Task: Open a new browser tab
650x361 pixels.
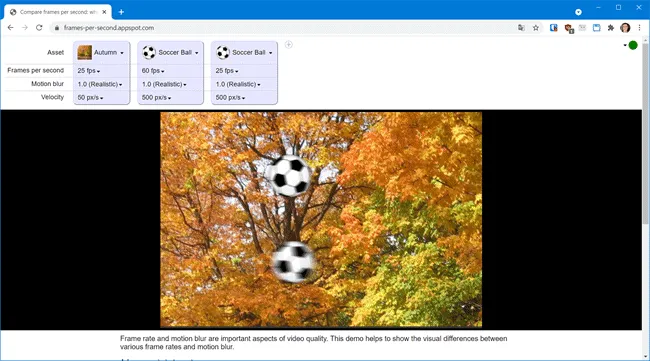Action: 121,12
